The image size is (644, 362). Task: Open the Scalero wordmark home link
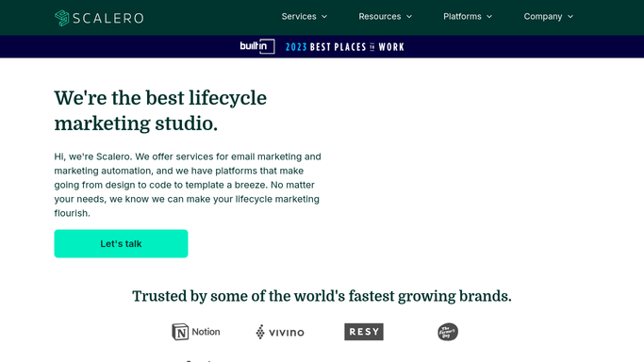click(x=108, y=18)
